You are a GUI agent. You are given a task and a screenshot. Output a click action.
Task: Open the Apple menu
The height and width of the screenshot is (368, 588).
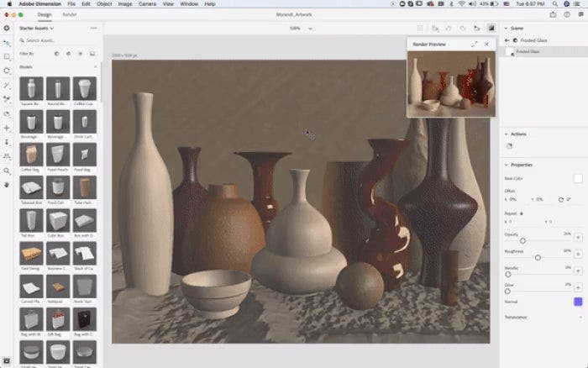pyautogui.click(x=9, y=3)
